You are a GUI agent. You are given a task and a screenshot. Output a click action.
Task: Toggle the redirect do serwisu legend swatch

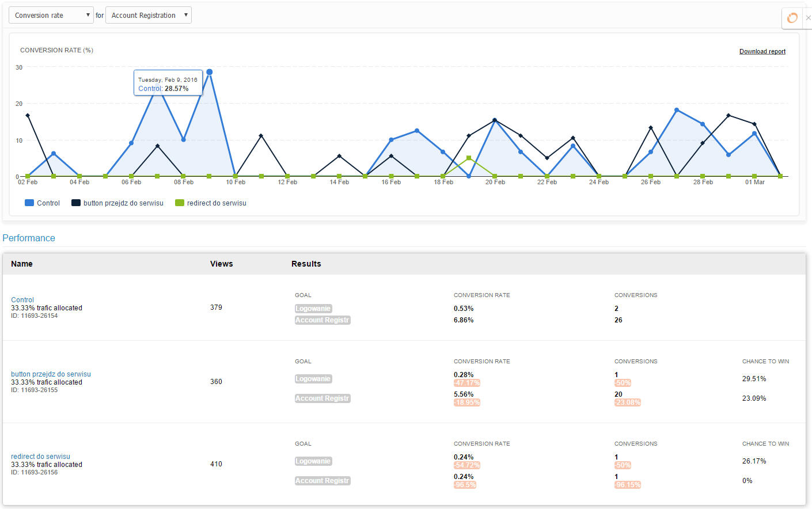coord(180,203)
